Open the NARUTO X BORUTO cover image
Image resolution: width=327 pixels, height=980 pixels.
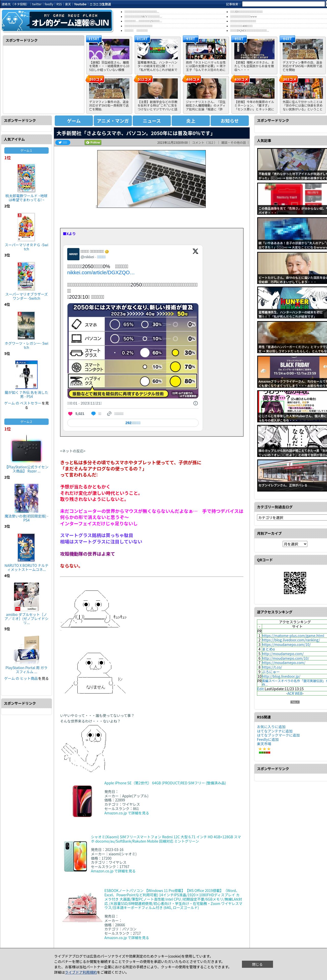(26, 547)
